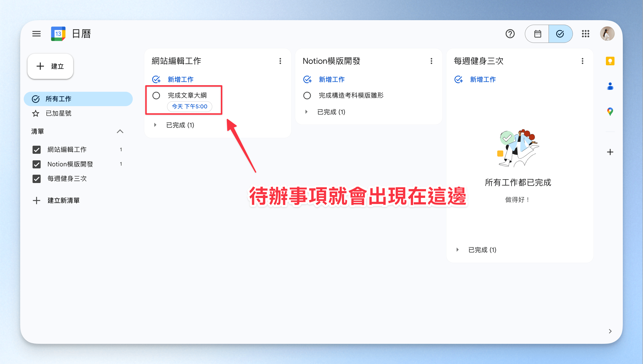Open the Google apps grid
This screenshot has height=364, width=643.
pos(585,34)
